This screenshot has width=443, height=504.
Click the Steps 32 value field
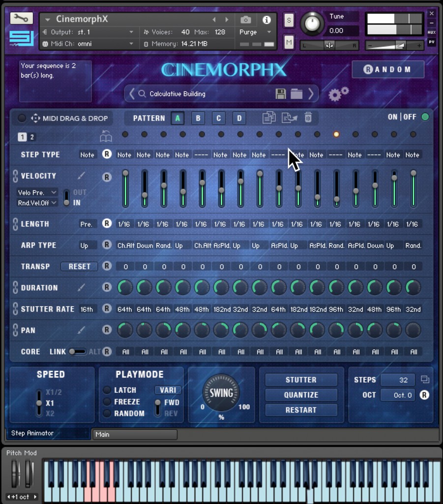[x=398, y=379]
